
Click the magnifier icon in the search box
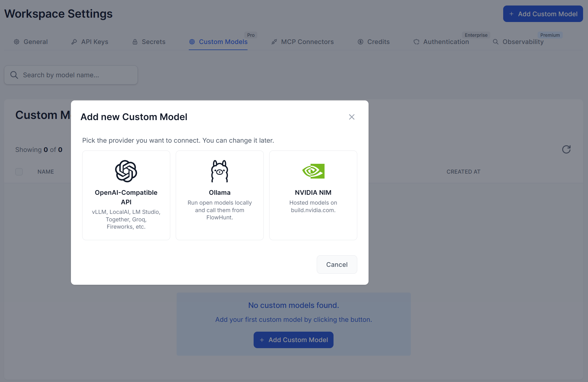14,75
